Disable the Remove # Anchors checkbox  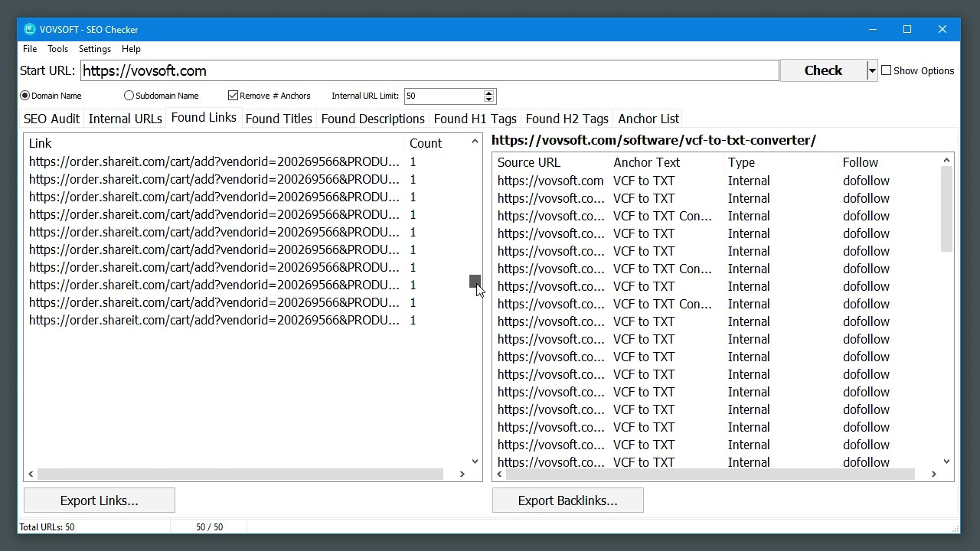233,95
